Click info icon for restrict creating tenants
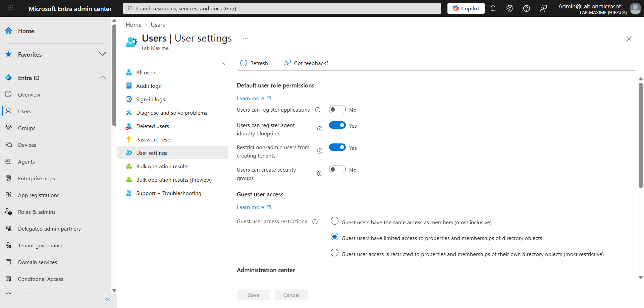 (x=320, y=151)
